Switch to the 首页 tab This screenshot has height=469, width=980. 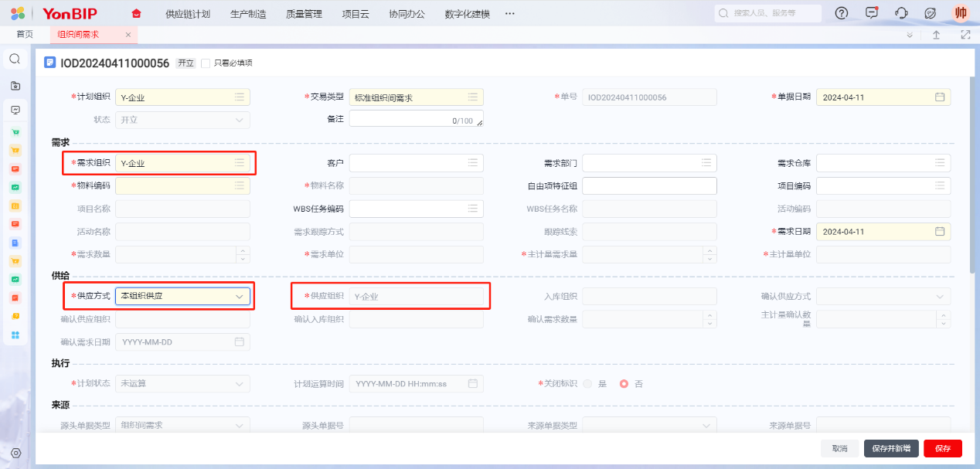pyautogui.click(x=25, y=35)
